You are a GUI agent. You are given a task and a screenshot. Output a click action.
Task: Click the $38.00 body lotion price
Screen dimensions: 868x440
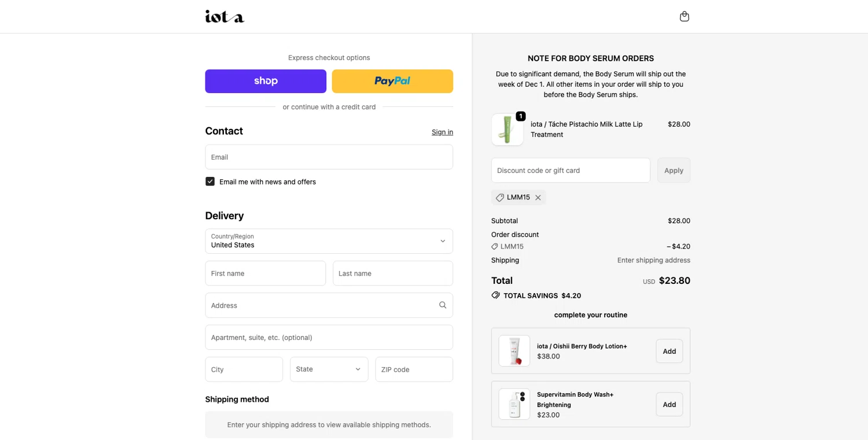click(x=548, y=357)
